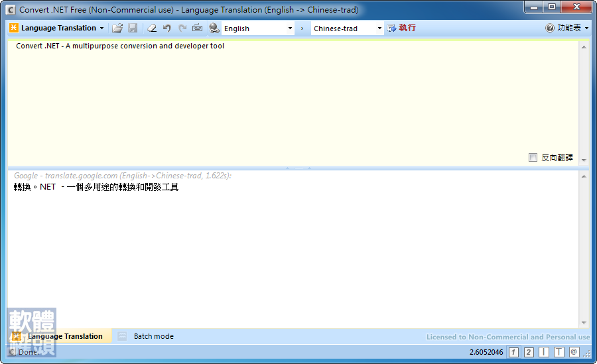
Task: Click the output pane scroll up arrow
Action: pyautogui.click(x=584, y=176)
